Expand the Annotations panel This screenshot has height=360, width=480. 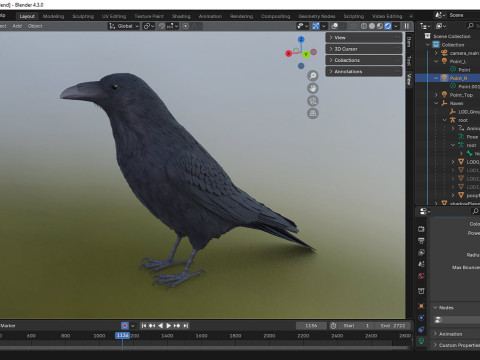pos(364,72)
